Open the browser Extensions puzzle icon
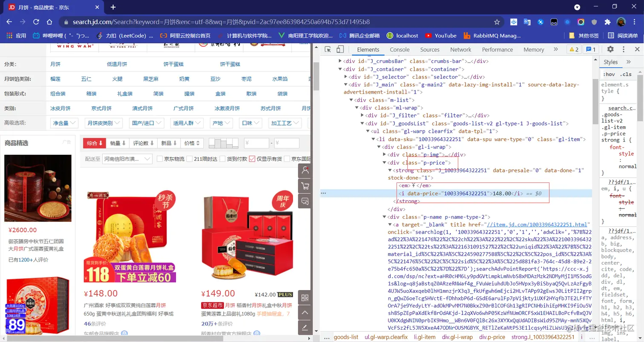 608,22
